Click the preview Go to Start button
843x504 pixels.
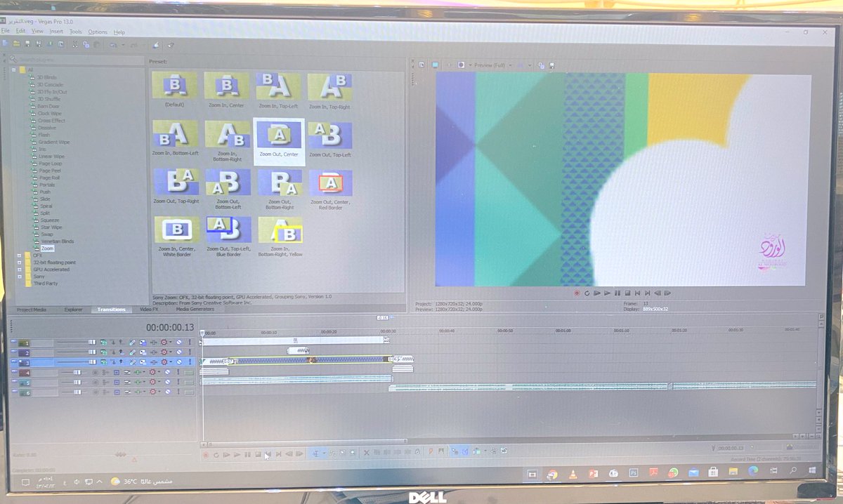point(637,293)
